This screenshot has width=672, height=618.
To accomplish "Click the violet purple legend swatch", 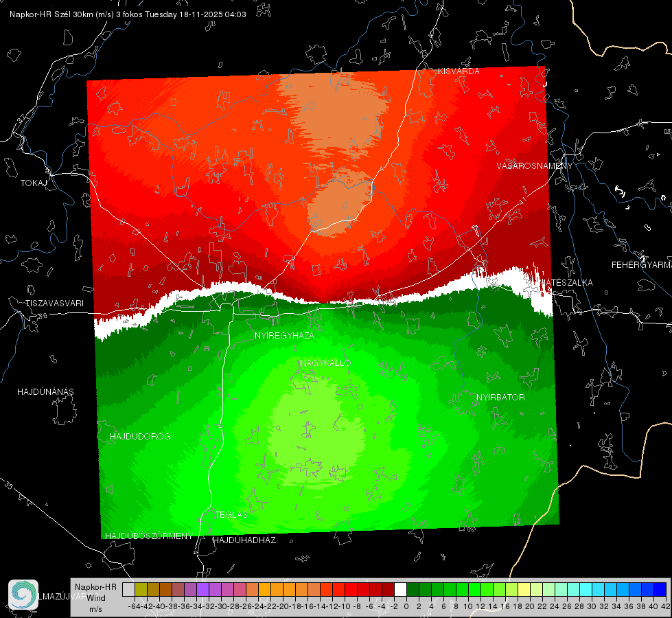I will pos(202,590).
